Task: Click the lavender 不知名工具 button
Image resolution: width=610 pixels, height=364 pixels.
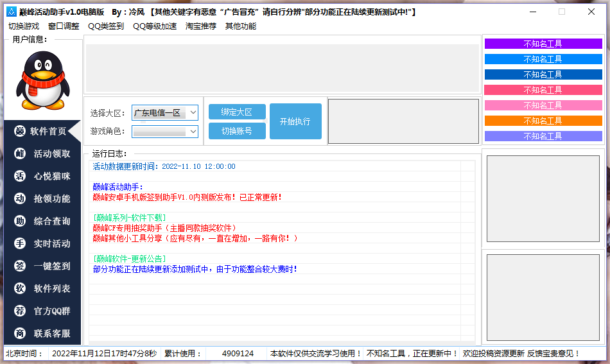Action: pos(543,136)
